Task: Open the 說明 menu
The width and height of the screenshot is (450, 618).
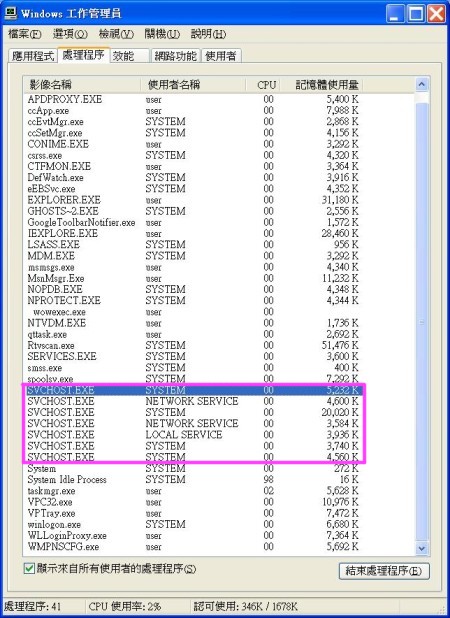Action: [x=208, y=34]
